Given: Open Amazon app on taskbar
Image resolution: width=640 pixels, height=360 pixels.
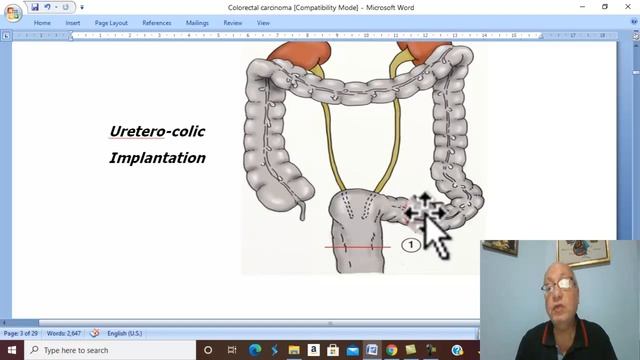Looking at the screenshot, I should point(313,350).
